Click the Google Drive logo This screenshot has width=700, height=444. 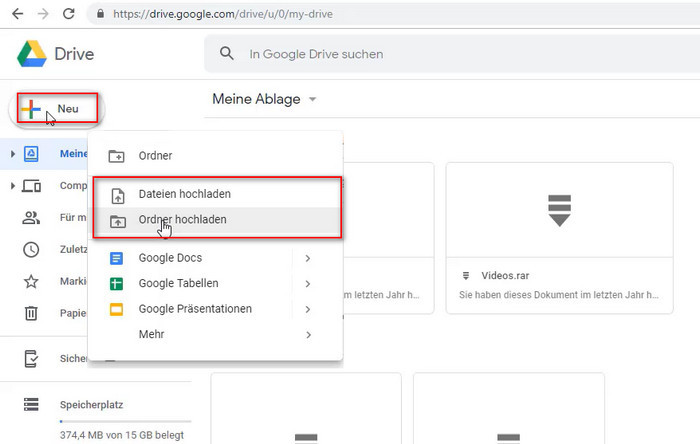point(32,54)
